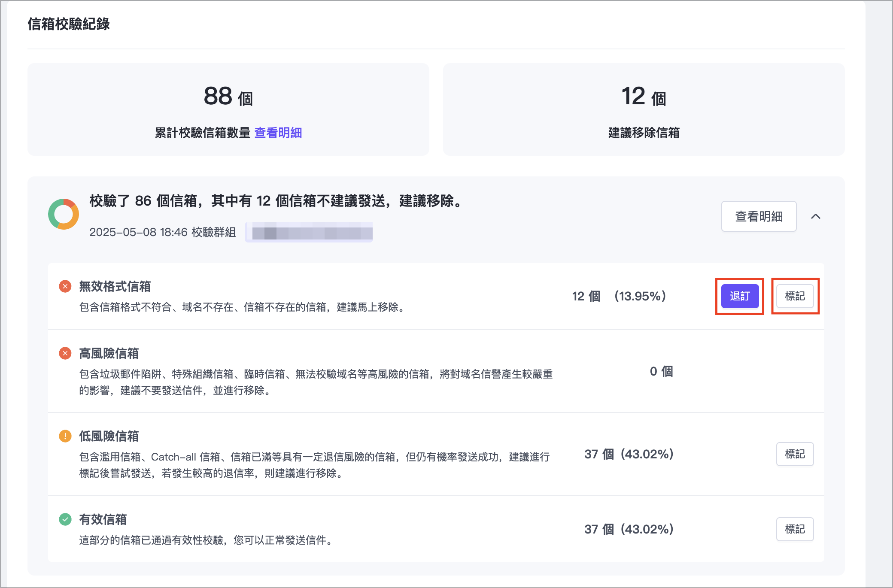The height and width of the screenshot is (588, 893).
Task: Click the red X icon beside 無效格式信箱
Action: pyautogui.click(x=65, y=286)
